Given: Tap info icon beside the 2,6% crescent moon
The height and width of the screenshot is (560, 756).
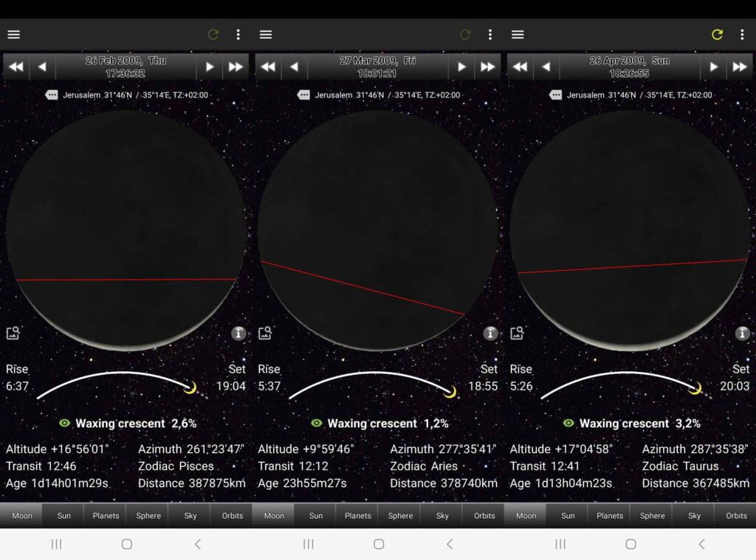Looking at the screenshot, I should pos(238,333).
